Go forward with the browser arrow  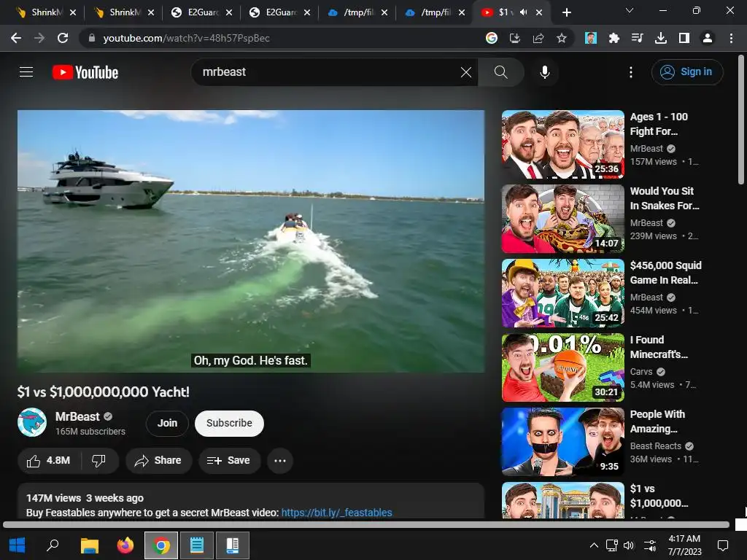coord(39,38)
